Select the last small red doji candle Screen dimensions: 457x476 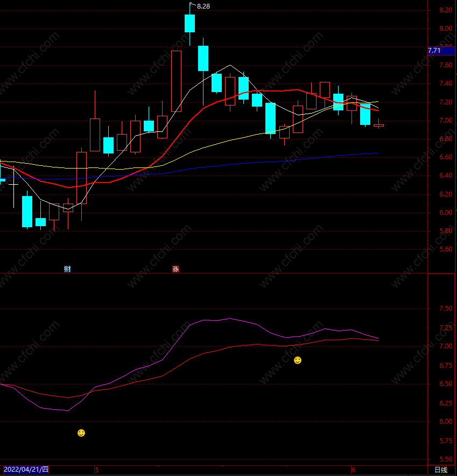tap(378, 125)
